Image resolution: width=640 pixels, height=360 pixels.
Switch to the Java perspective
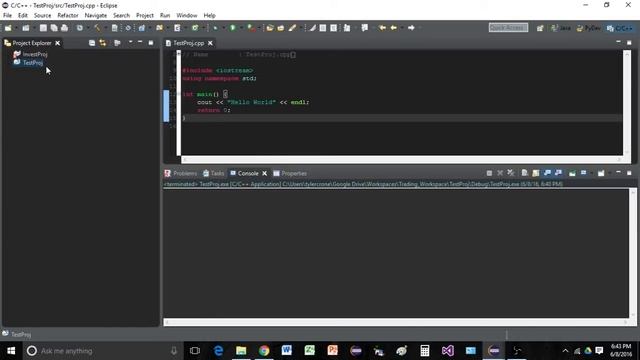click(x=561, y=28)
